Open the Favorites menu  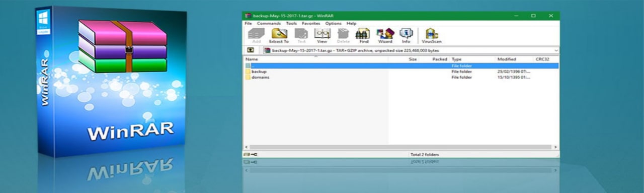click(x=311, y=23)
